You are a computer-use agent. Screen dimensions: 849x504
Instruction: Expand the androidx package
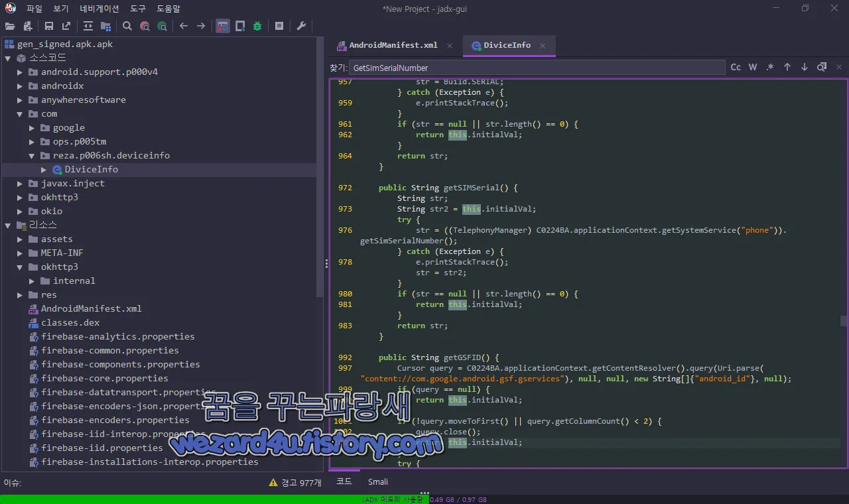(20, 86)
